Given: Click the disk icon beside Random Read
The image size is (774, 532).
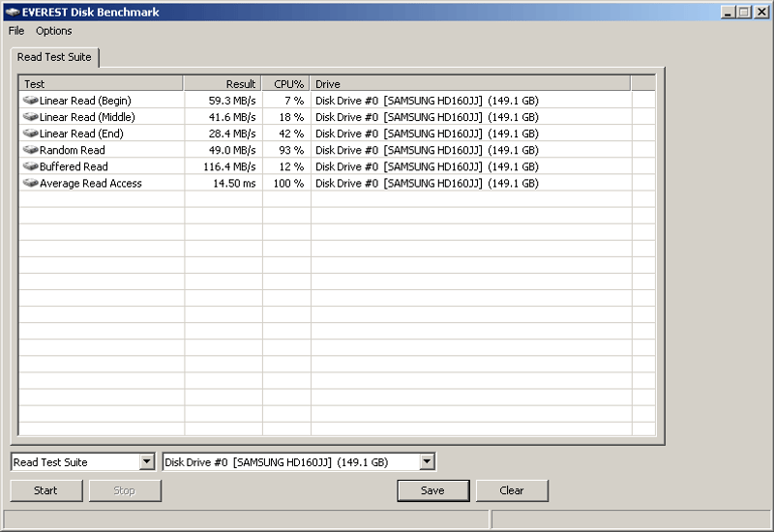Looking at the screenshot, I should [x=31, y=150].
